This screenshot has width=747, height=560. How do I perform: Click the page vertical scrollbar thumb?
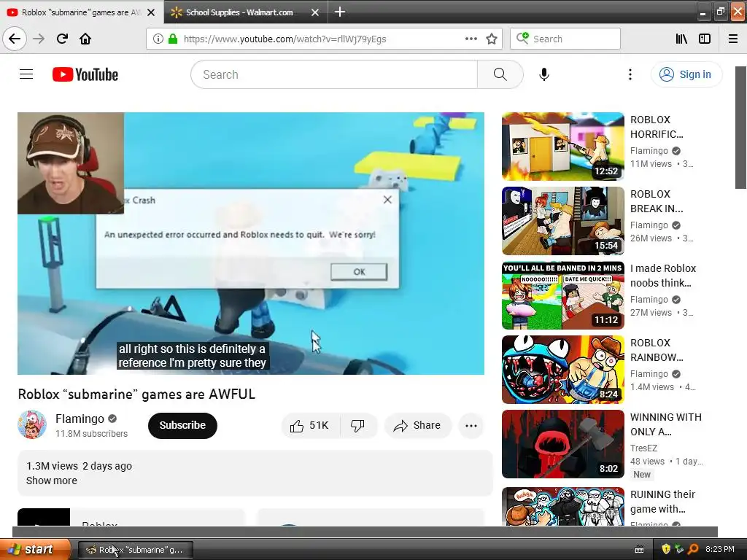740,127
